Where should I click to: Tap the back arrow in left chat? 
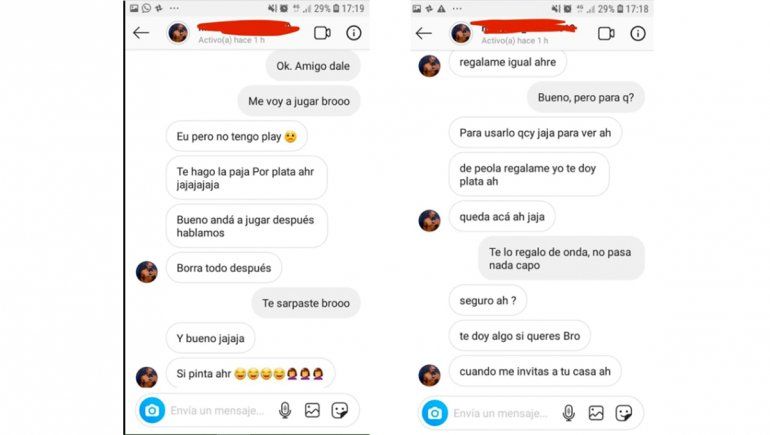(x=141, y=33)
